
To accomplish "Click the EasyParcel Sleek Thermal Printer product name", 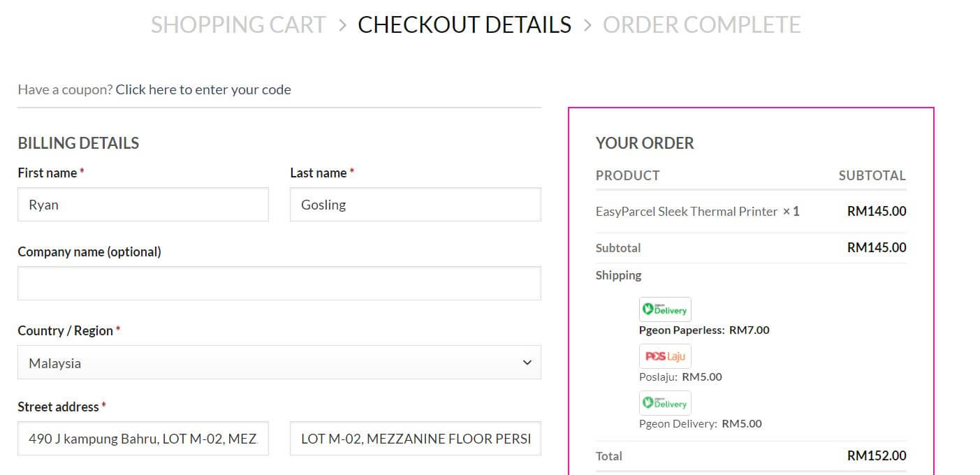I will [x=687, y=211].
